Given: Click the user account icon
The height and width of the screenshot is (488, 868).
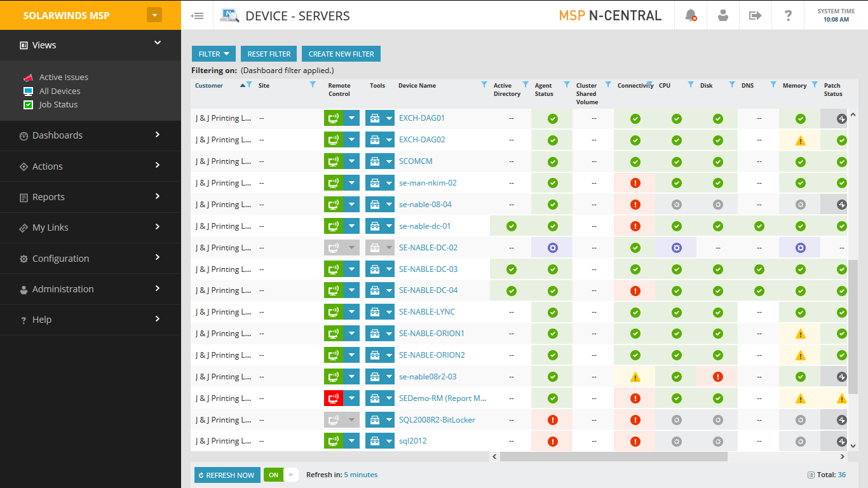Looking at the screenshot, I should pos(722,15).
